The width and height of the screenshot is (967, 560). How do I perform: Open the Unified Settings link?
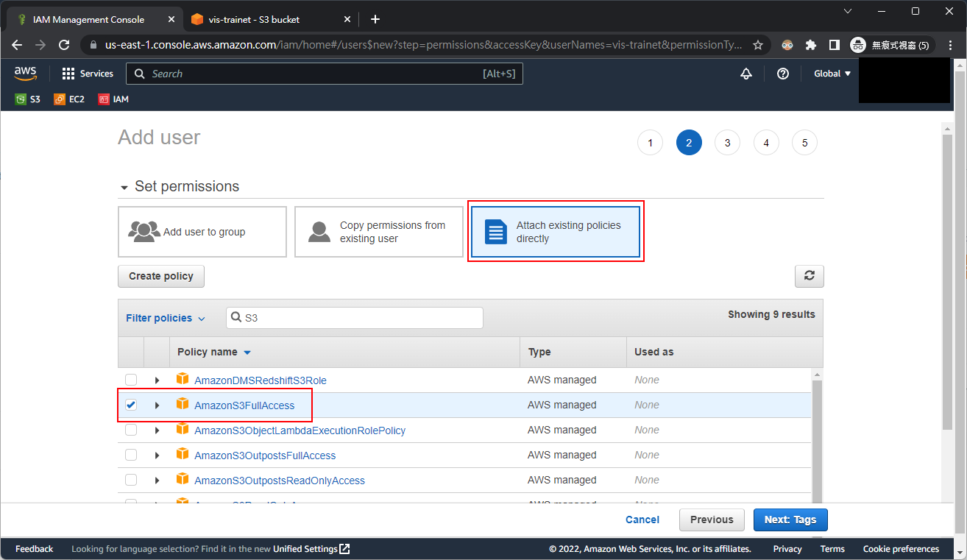(311, 549)
